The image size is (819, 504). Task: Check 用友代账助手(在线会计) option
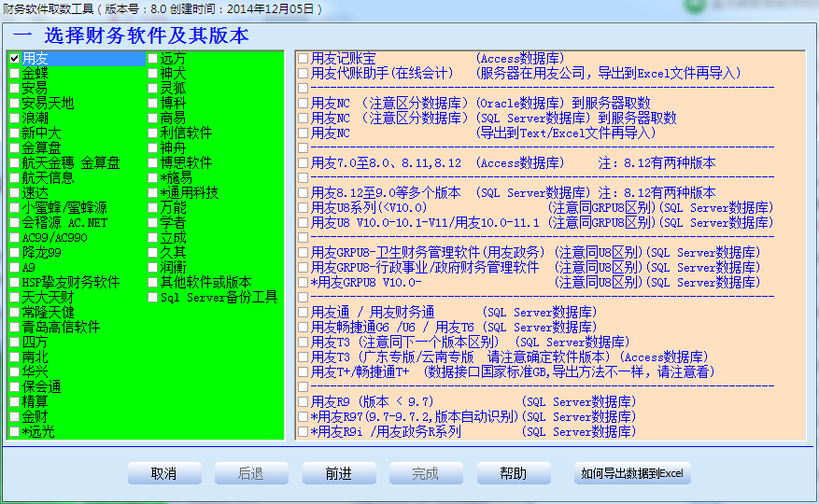303,74
